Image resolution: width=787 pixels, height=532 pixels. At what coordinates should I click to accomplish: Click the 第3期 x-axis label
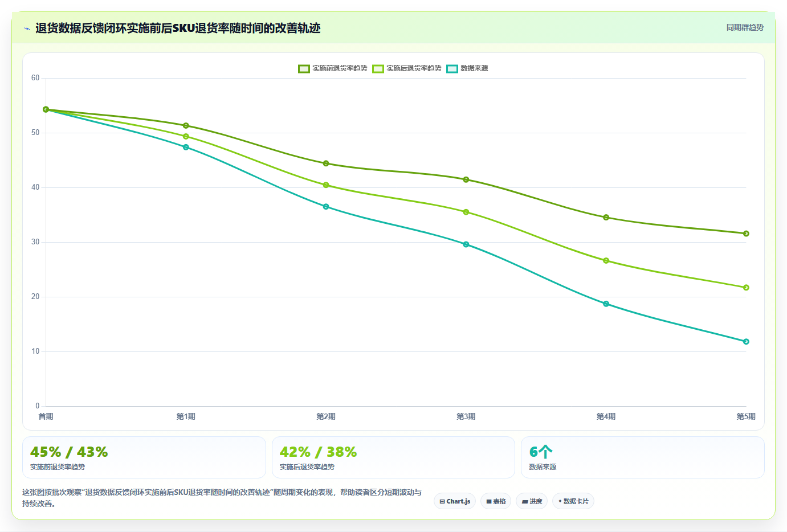(x=466, y=416)
